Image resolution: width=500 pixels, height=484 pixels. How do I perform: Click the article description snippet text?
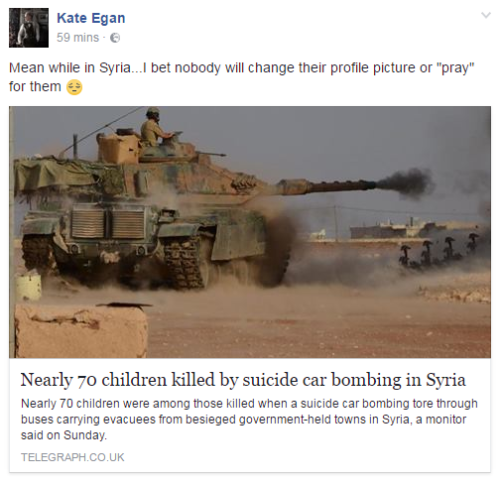(x=249, y=419)
